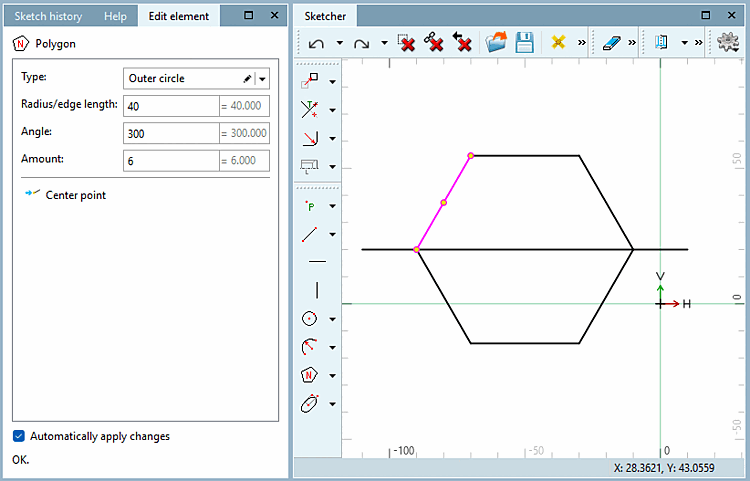Maximize the Sketcher panel
Image resolution: width=750 pixels, height=481 pixels.
click(x=706, y=15)
